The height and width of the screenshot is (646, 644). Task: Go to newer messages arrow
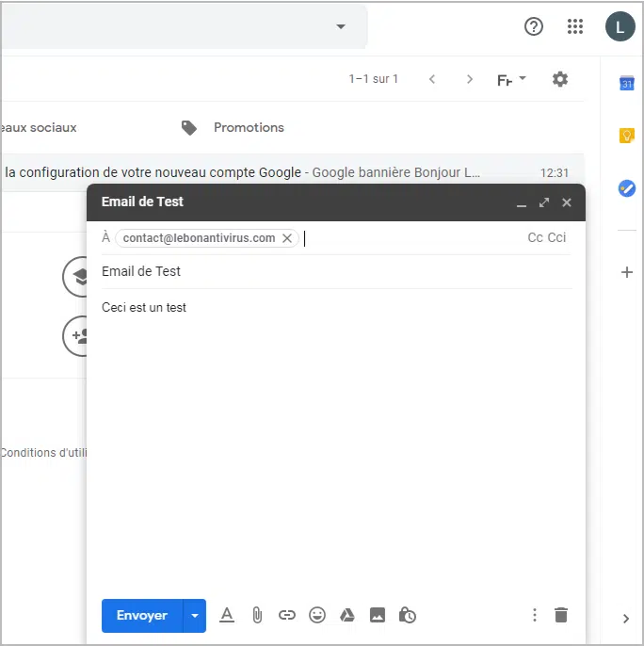(432, 79)
